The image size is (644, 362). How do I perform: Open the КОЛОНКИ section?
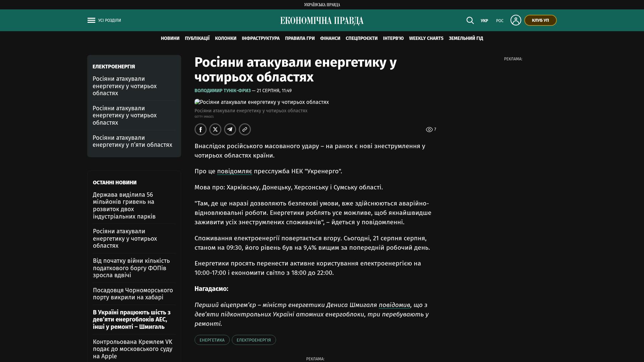coord(226,39)
